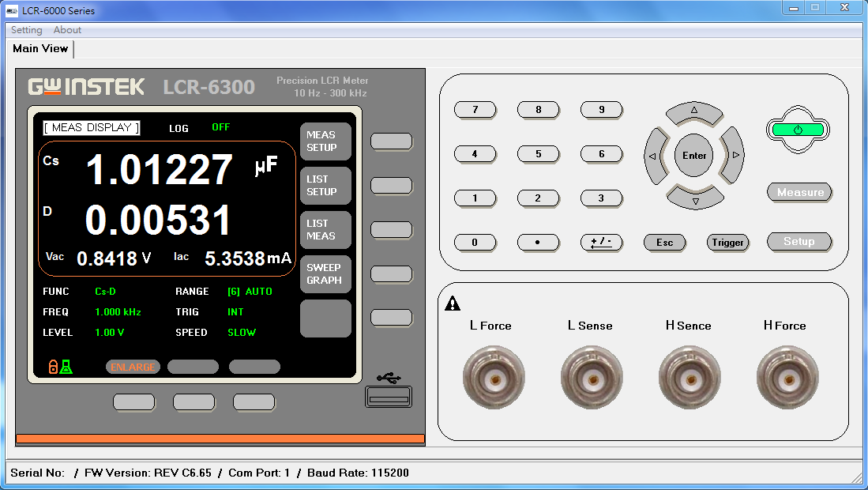Click numeric key 0
Screen dimensions: 868x490
click(475, 243)
